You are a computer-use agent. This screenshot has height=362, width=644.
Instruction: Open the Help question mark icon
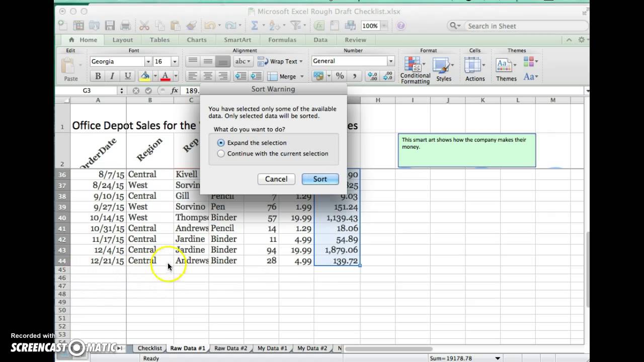point(401,26)
